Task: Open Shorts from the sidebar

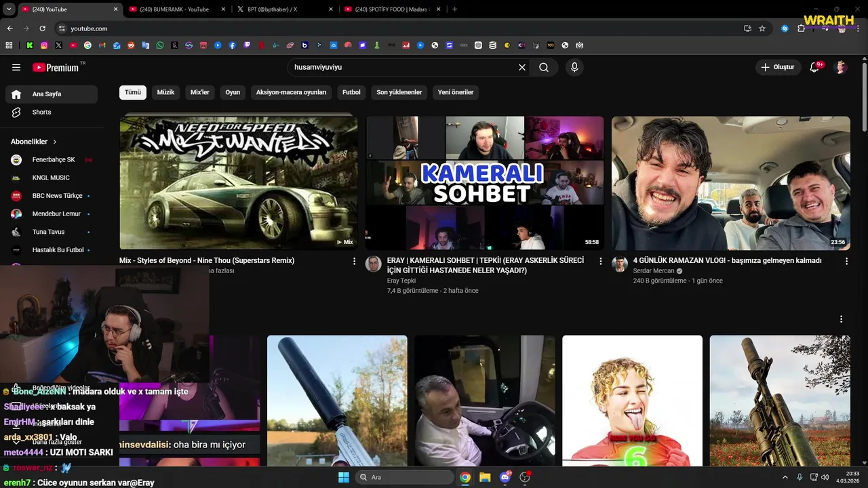Action: [52, 112]
